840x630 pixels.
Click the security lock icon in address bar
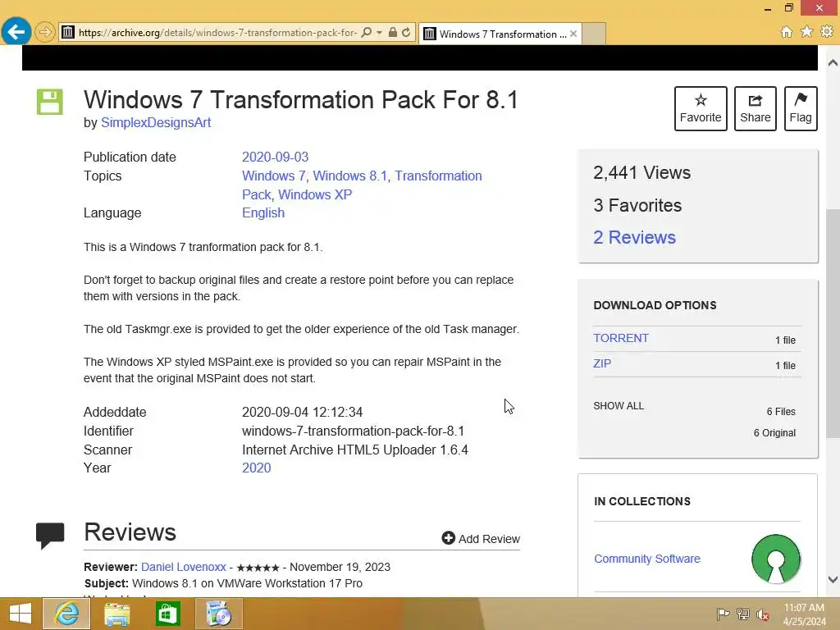click(x=393, y=32)
